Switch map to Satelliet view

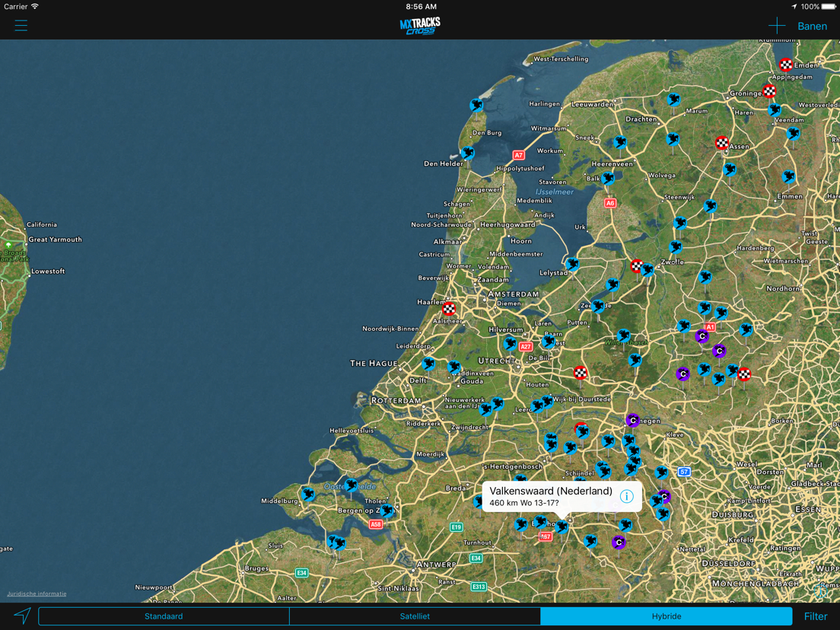(415, 616)
